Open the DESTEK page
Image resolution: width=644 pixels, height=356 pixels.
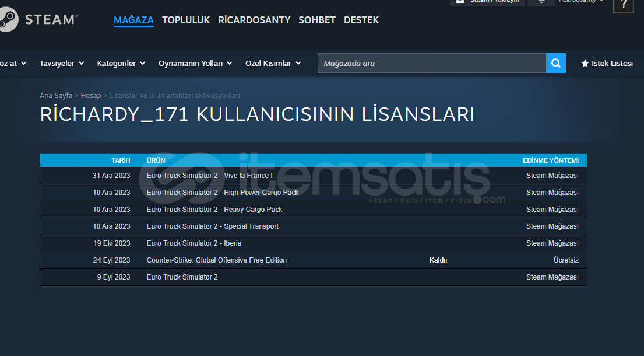click(x=361, y=20)
